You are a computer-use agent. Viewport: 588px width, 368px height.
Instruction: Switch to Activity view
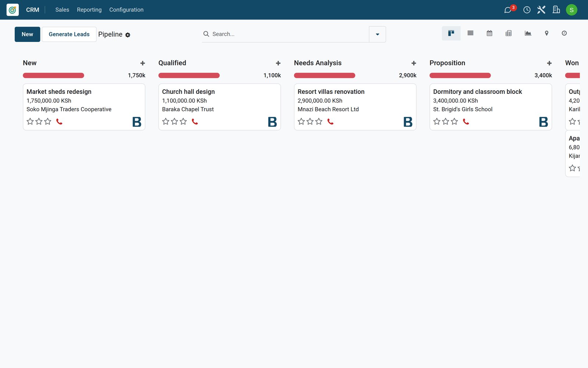[564, 33]
